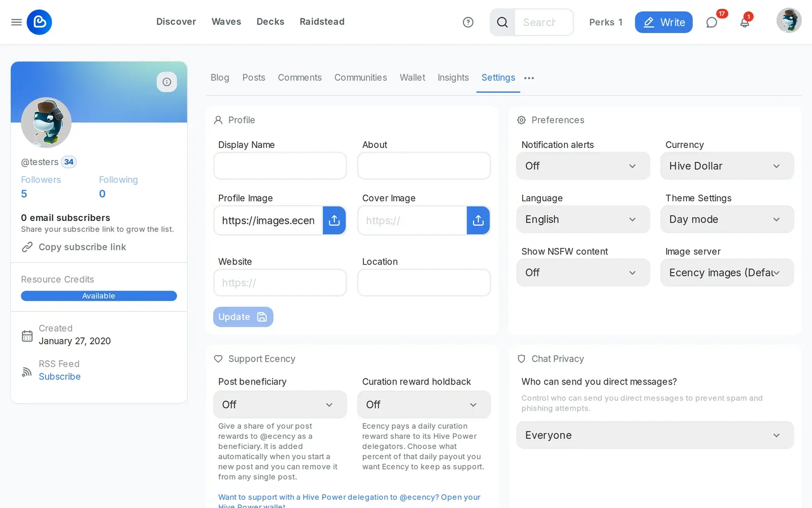812x508 pixels.
Task: Focus the Website input field
Action: [x=280, y=283]
